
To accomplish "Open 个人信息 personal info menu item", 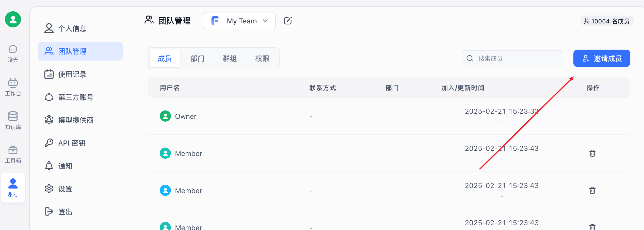I will click(72, 28).
